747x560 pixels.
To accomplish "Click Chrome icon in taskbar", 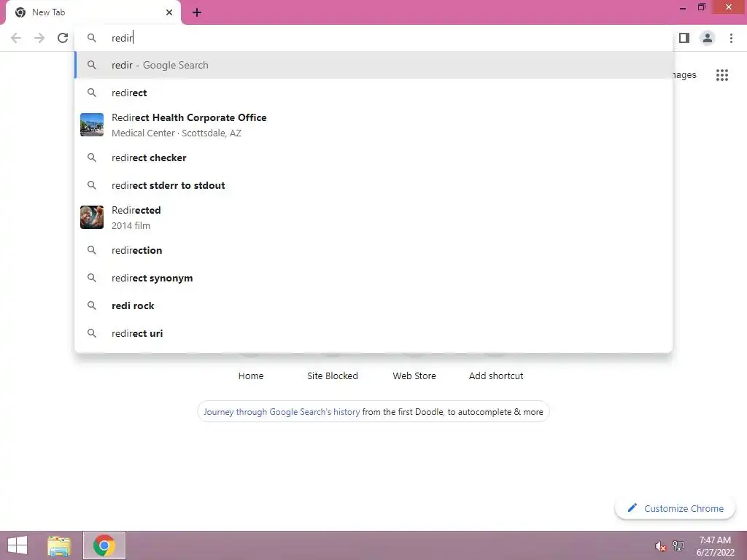I will pyautogui.click(x=104, y=545).
